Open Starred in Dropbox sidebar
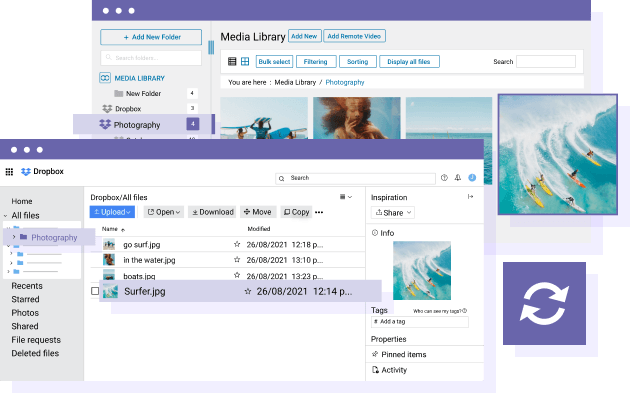Screen dimensions: 630x393 (x=25, y=299)
